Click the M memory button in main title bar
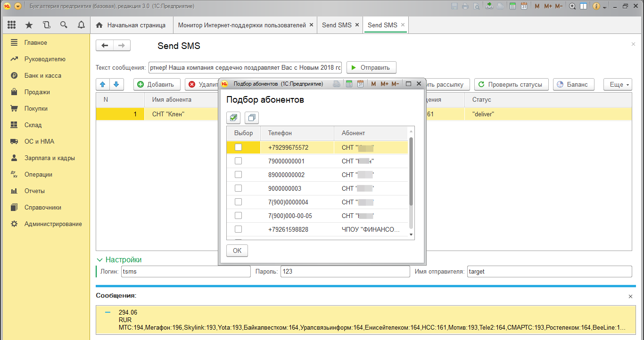 tap(537, 6)
